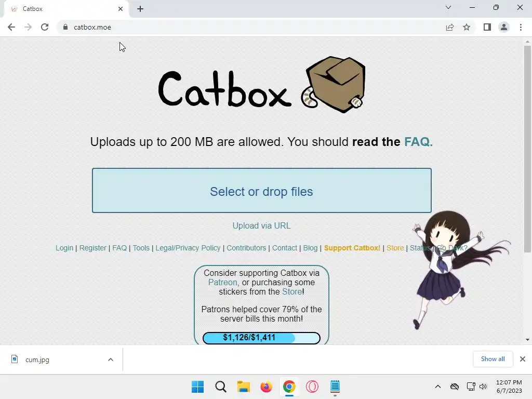Select the Catbox browser tab
This screenshot has width=532, height=399.
tap(66, 9)
